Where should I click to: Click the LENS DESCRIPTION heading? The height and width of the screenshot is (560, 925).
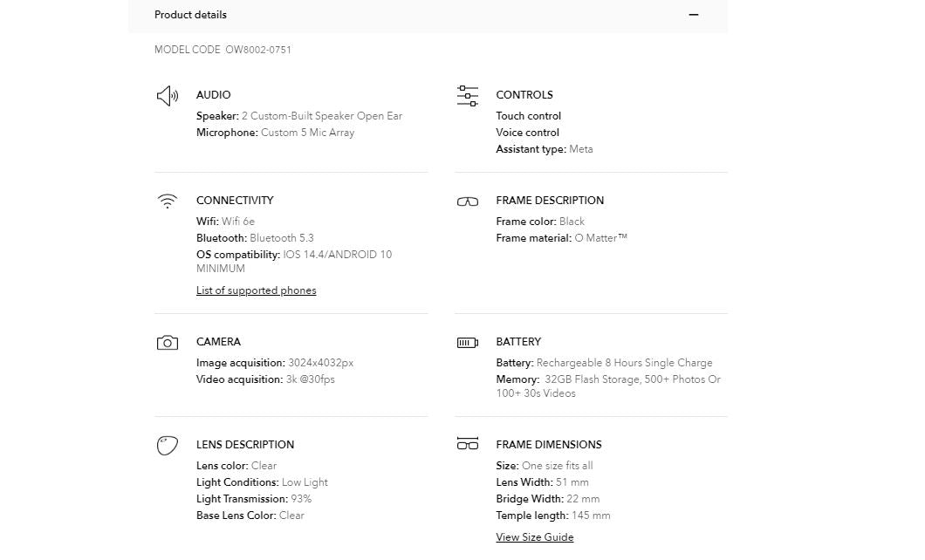244,445
